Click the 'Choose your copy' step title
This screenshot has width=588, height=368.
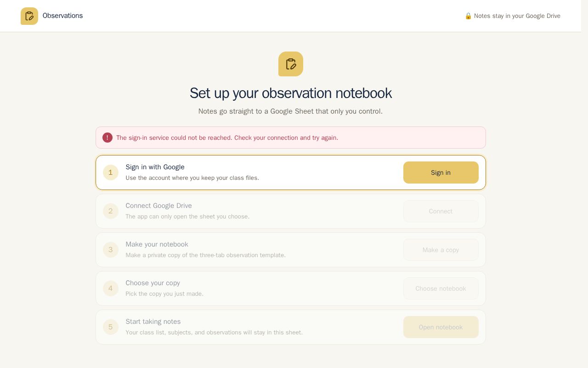pos(153,283)
